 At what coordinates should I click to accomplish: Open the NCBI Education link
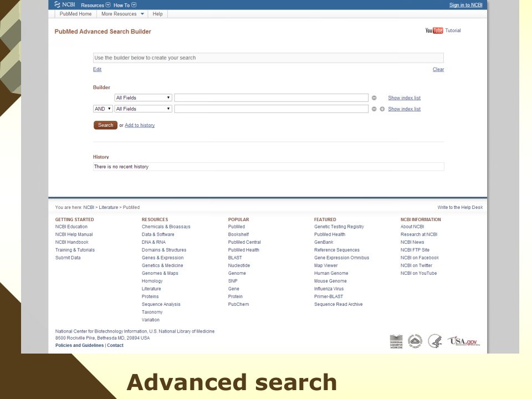(x=71, y=227)
